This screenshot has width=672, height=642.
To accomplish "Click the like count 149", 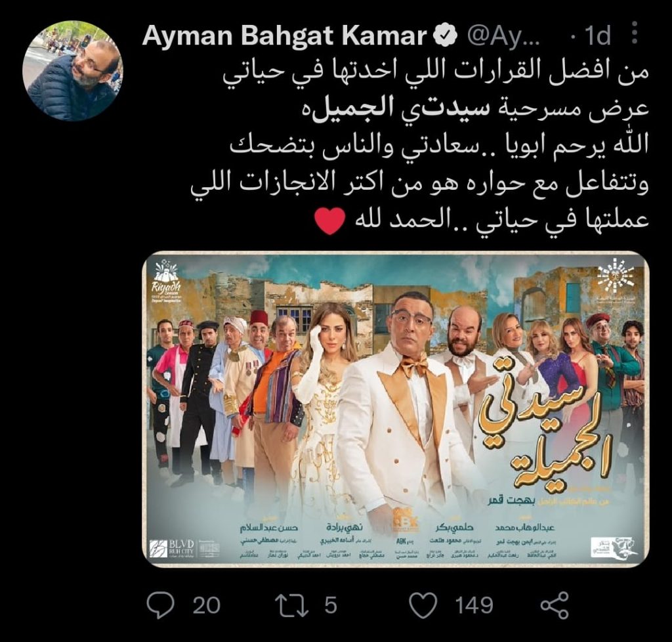I will [474, 605].
